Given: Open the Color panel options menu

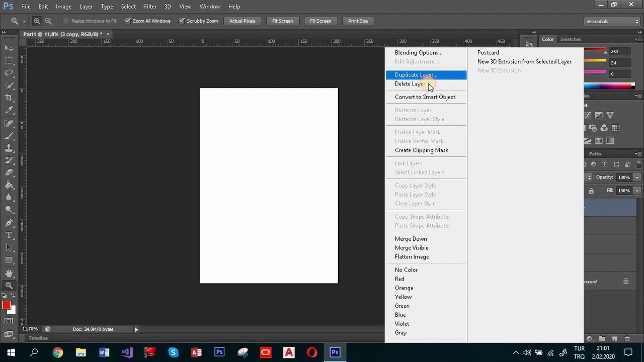Looking at the screenshot, I should coord(638,39).
